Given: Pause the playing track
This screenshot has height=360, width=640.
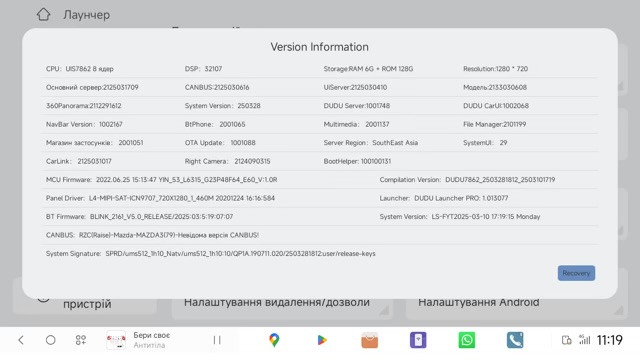Looking at the screenshot, I should 217,340.
